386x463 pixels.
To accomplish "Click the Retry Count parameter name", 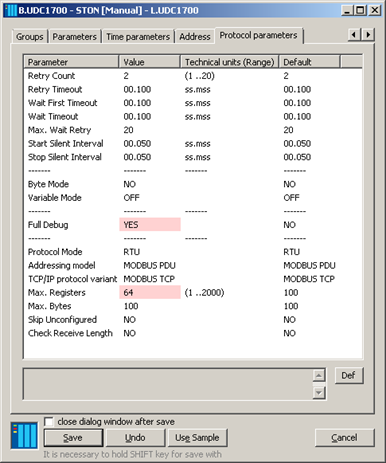I will point(51,76).
